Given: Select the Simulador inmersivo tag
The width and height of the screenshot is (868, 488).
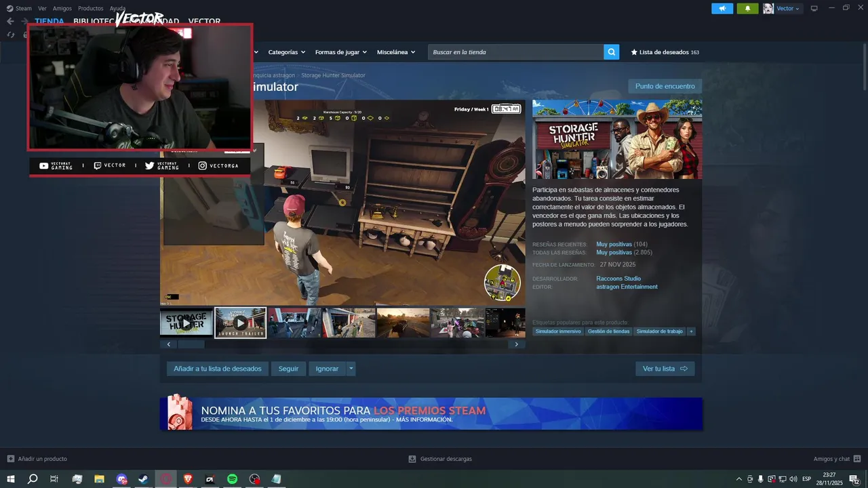Looking at the screenshot, I should point(558,331).
